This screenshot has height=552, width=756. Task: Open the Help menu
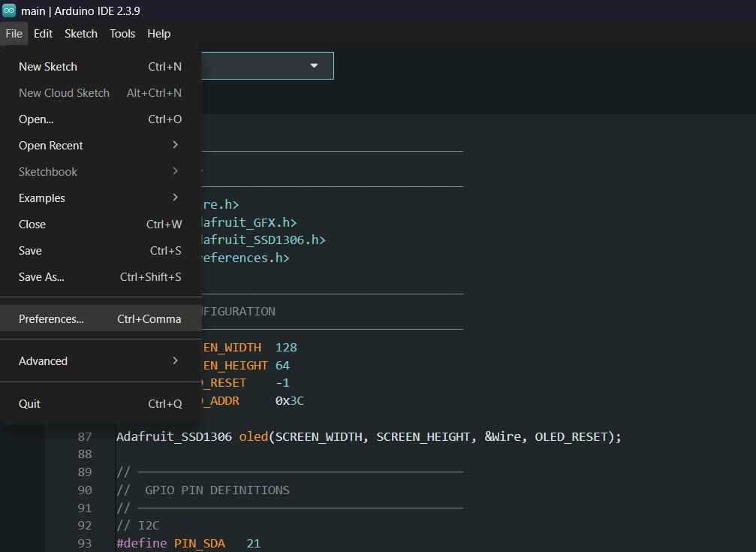click(158, 34)
